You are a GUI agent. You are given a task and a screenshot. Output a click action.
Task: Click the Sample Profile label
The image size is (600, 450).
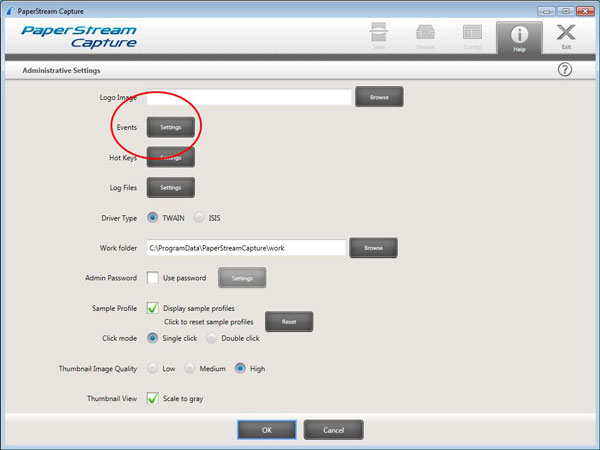coord(114,308)
